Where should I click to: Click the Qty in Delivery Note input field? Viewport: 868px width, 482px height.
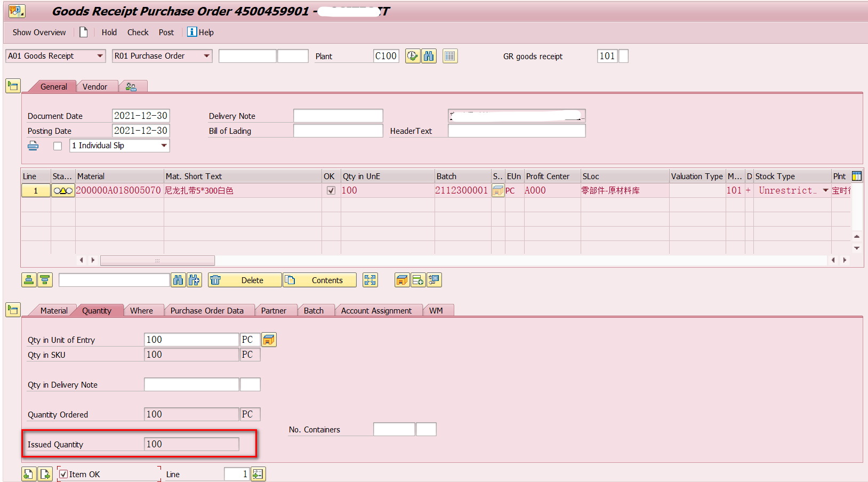click(x=191, y=384)
